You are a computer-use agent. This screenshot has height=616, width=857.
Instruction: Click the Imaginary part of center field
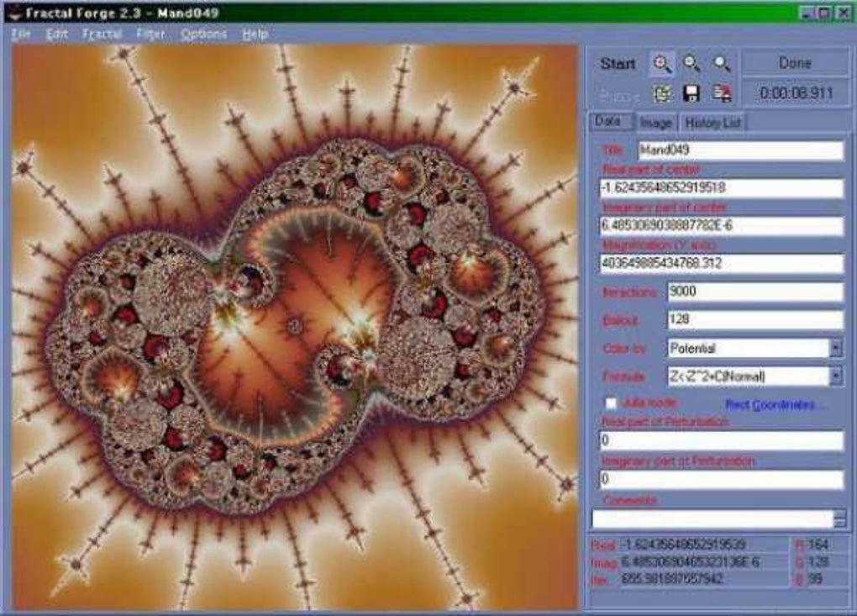(722, 226)
